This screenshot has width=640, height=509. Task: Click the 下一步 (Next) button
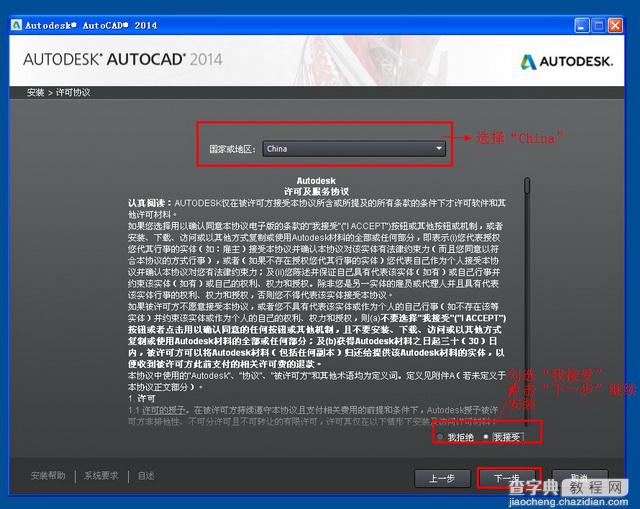tap(507, 478)
